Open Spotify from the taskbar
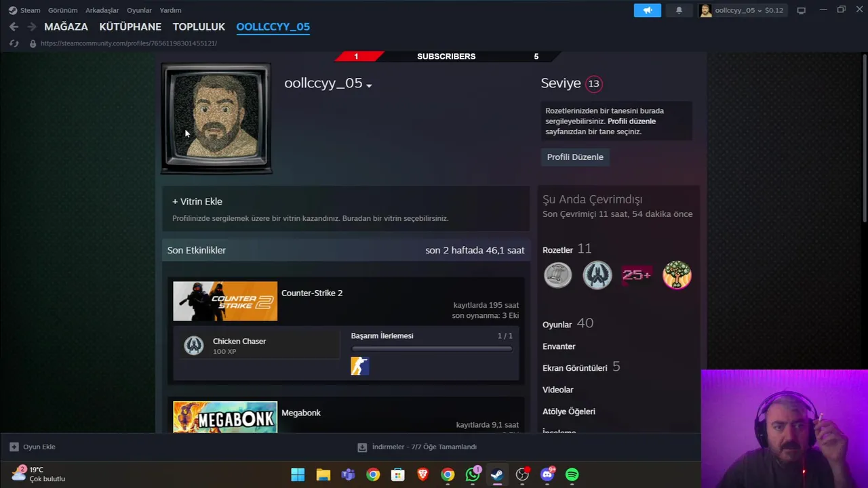 click(572, 474)
